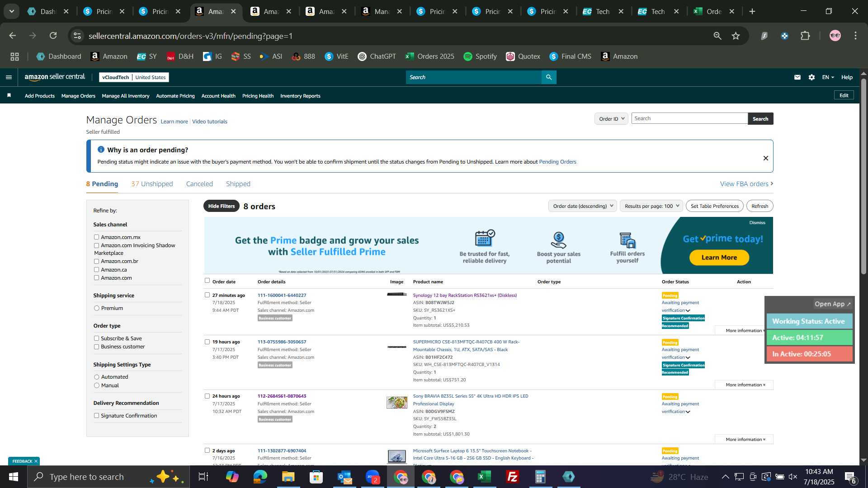Open the Orders 2025 bookmark

(430, 56)
